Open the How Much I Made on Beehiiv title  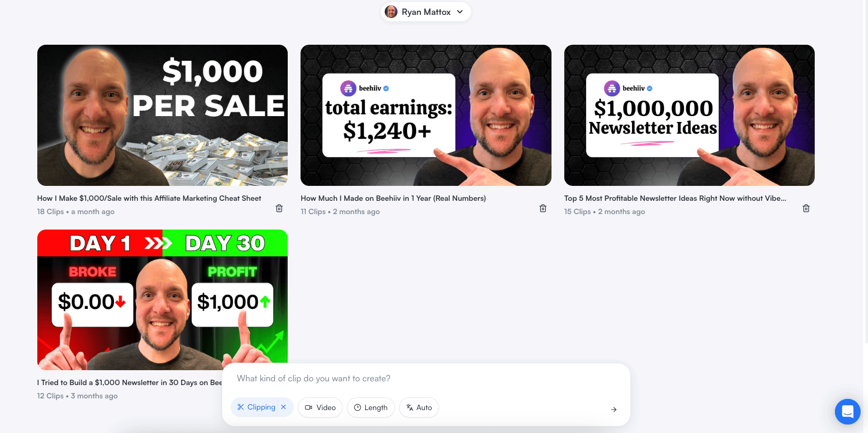(393, 198)
